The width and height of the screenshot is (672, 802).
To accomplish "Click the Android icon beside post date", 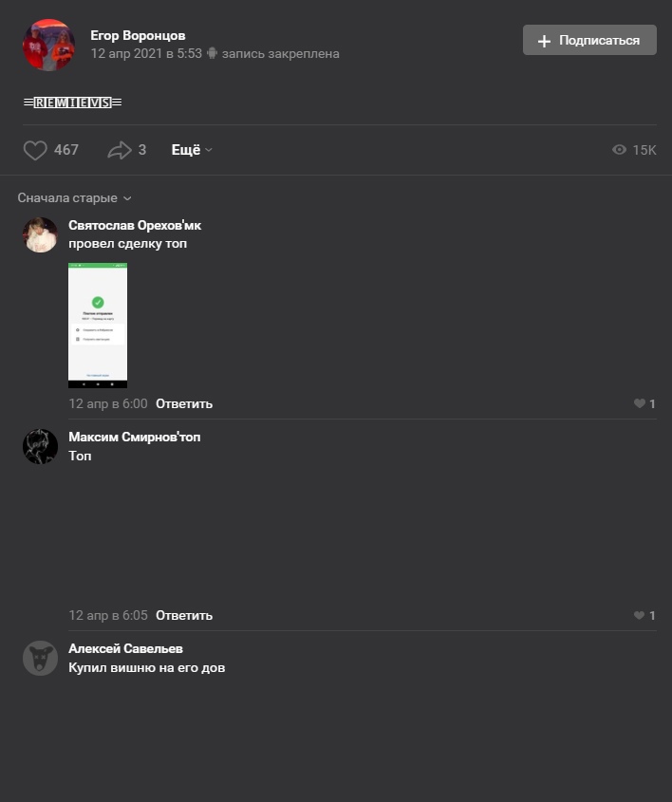I will 212,53.
